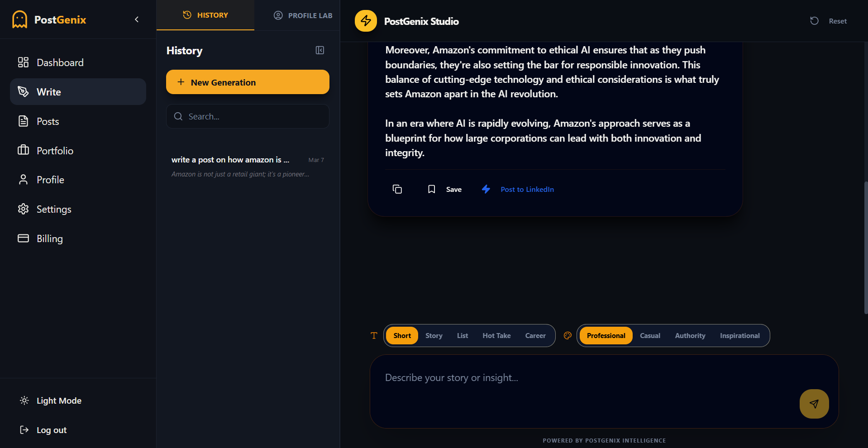Collapse the left sidebar with chevron

coord(137,19)
